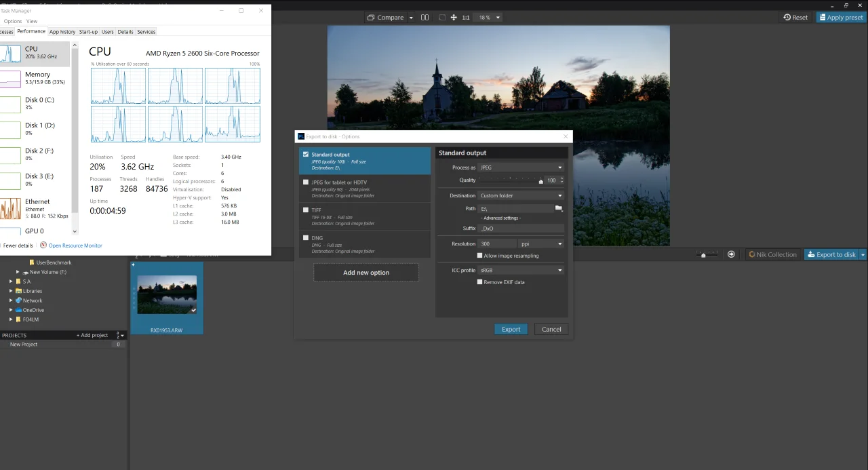Screen dimensions: 868x470
Task: Open the resolution unit ppi dropdown
Action: click(541, 243)
